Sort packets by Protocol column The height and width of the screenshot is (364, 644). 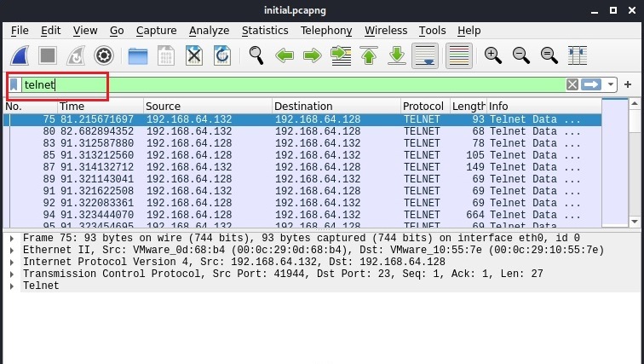click(x=426, y=107)
